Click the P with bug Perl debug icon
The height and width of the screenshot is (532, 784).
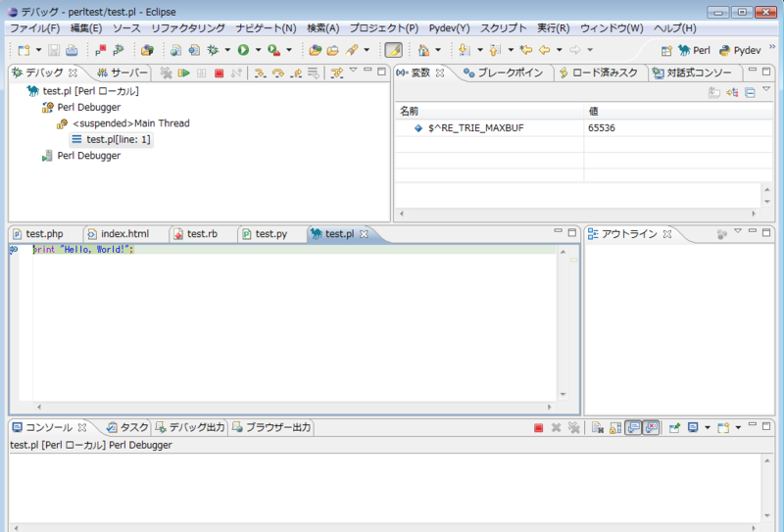coord(119,50)
